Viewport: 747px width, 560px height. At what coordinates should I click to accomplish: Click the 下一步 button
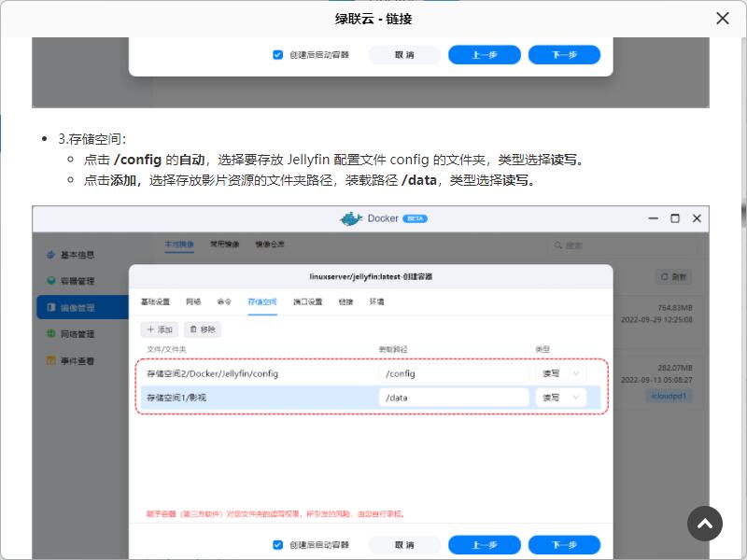tap(564, 545)
